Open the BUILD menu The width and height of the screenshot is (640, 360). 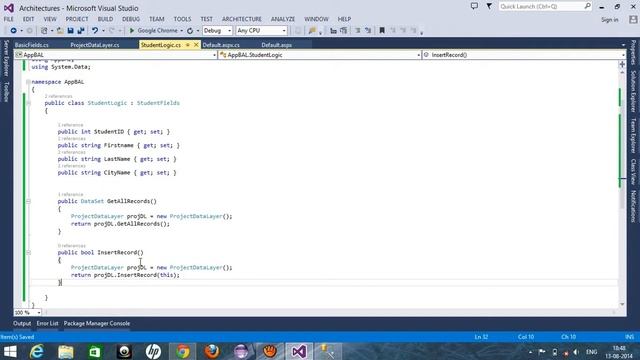(105, 19)
